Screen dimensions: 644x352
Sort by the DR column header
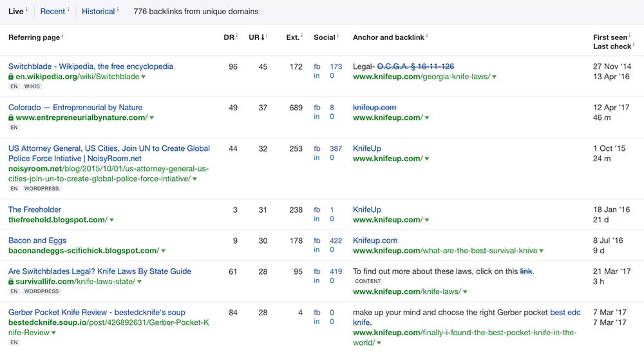click(229, 37)
